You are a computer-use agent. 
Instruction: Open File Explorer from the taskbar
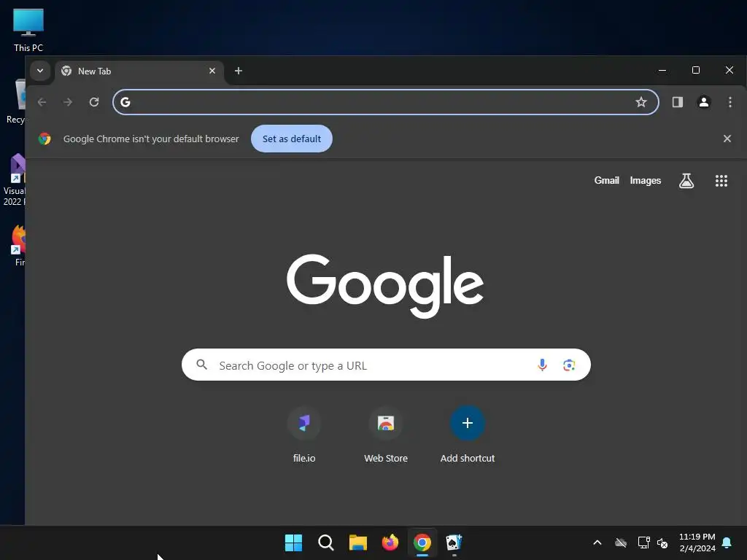(x=357, y=542)
